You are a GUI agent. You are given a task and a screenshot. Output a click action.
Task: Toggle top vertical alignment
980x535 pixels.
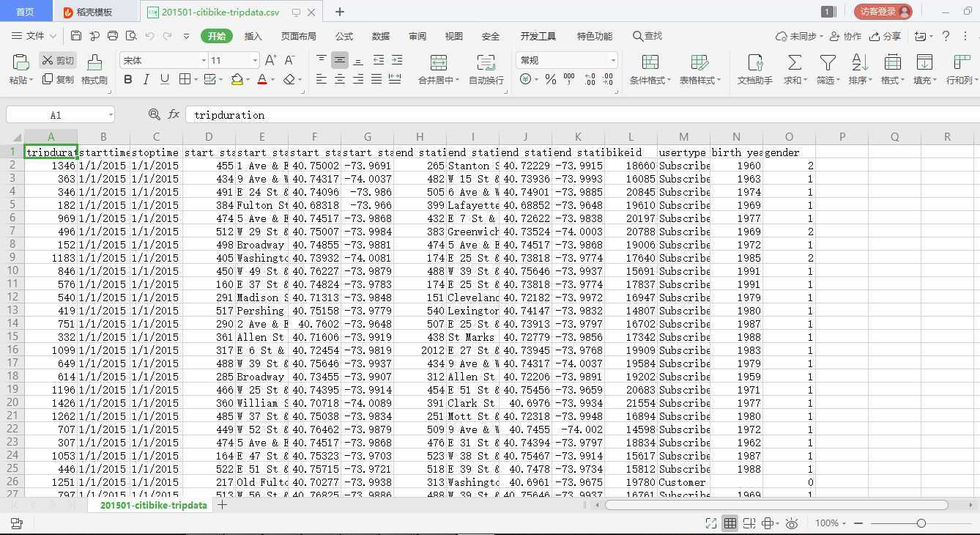tap(322, 60)
